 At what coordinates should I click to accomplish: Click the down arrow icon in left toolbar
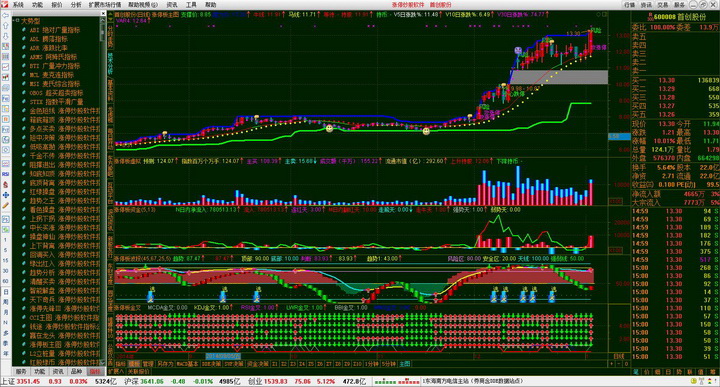coord(6,36)
